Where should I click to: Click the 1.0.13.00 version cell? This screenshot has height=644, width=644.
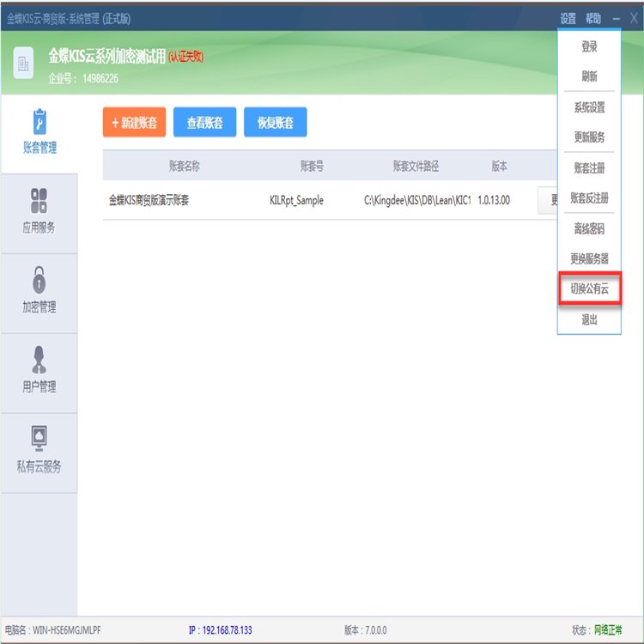pos(494,200)
